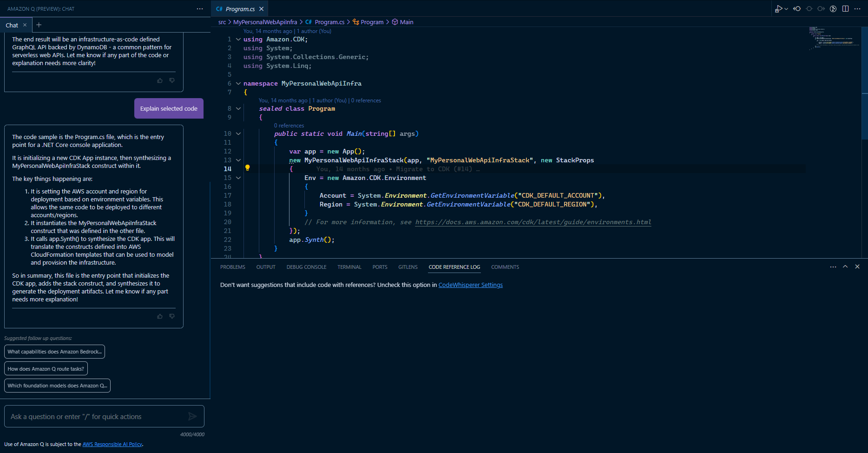Click the Run and Debug play icon
868x453 pixels.
point(778,9)
